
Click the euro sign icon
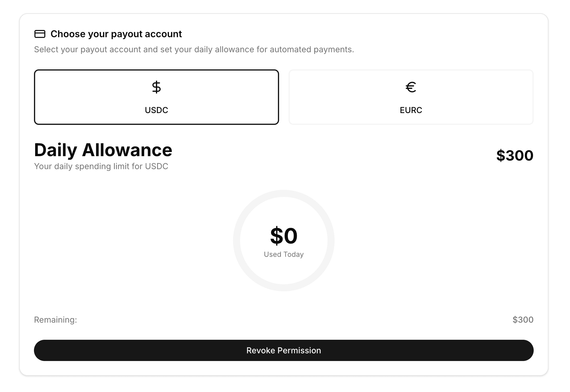[411, 87]
